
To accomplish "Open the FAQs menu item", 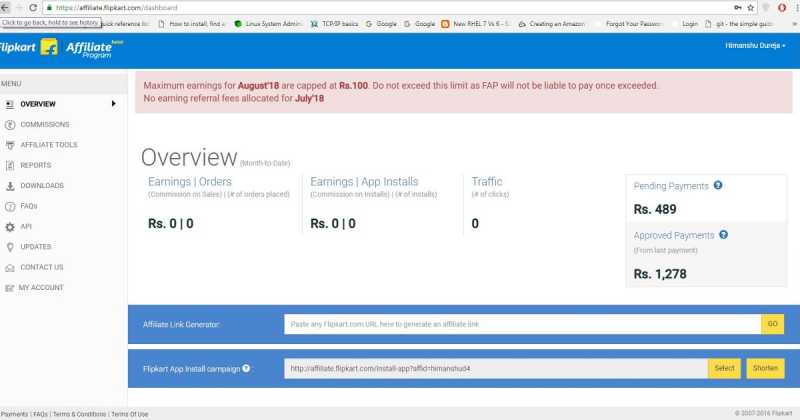I will 28,206.
